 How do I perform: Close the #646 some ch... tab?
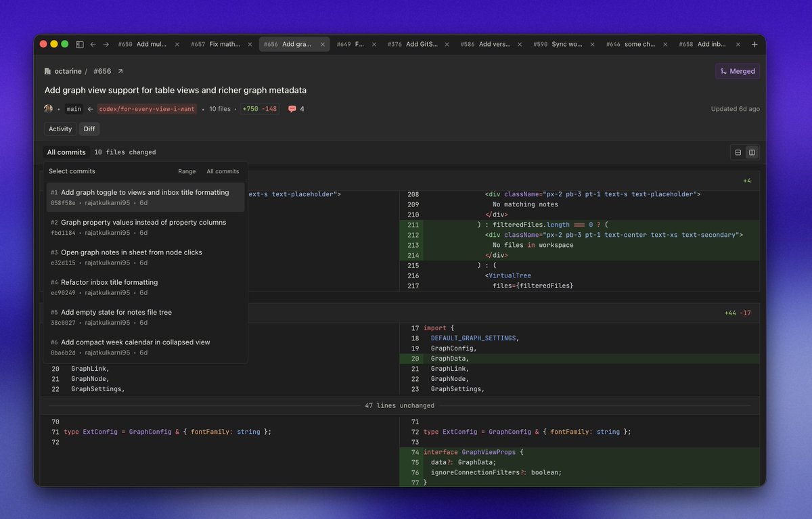[x=666, y=44]
